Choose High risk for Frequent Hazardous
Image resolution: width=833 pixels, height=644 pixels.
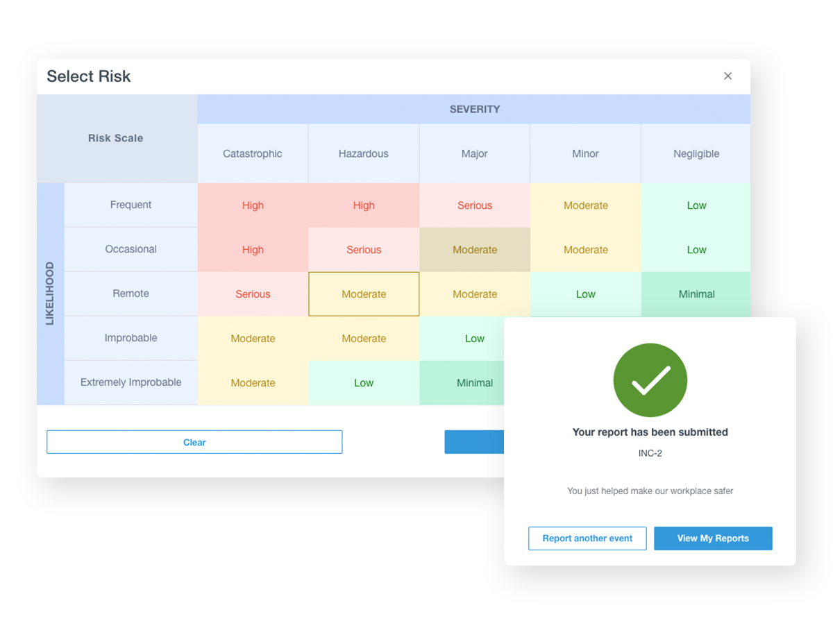[x=364, y=205]
